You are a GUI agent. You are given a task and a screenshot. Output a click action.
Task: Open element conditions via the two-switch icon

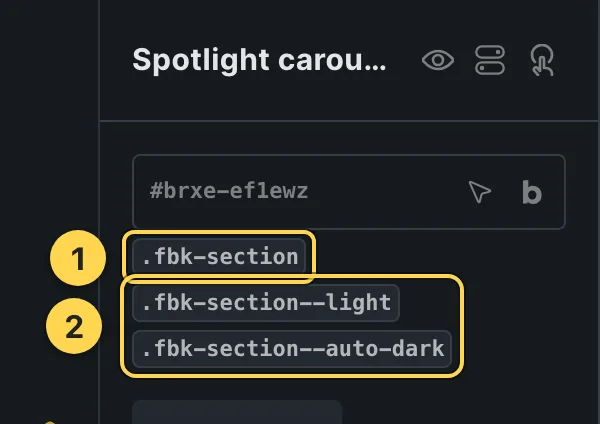tap(490, 60)
